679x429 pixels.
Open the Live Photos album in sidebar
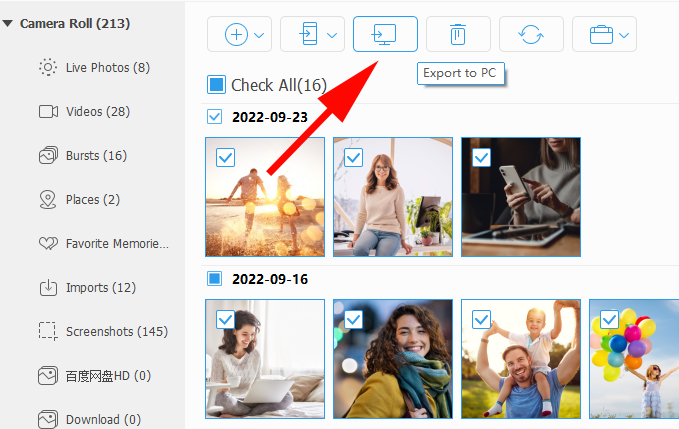click(107, 68)
